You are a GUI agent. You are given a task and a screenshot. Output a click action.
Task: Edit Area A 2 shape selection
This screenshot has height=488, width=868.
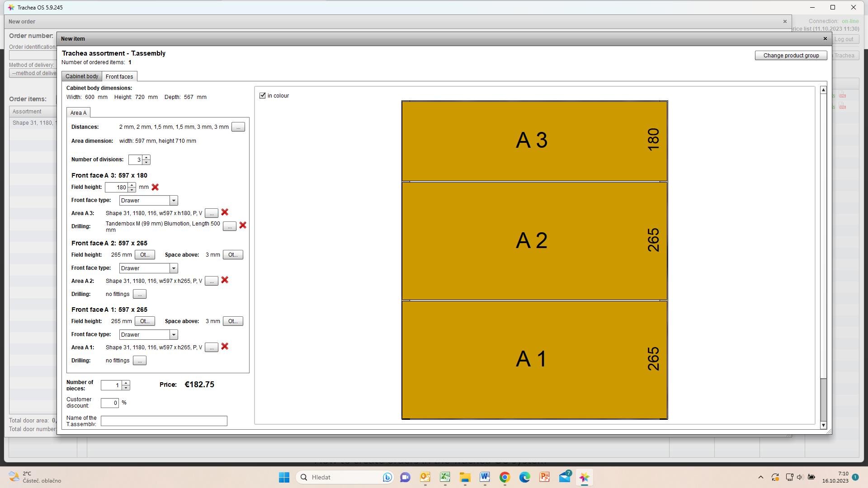pyautogui.click(x=212, y=281)
